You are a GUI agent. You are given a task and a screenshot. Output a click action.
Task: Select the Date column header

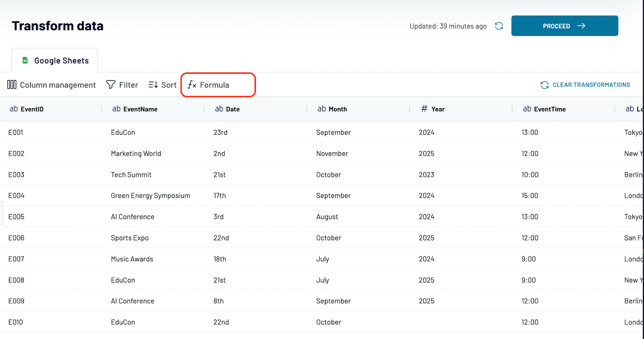click(256, 109)
